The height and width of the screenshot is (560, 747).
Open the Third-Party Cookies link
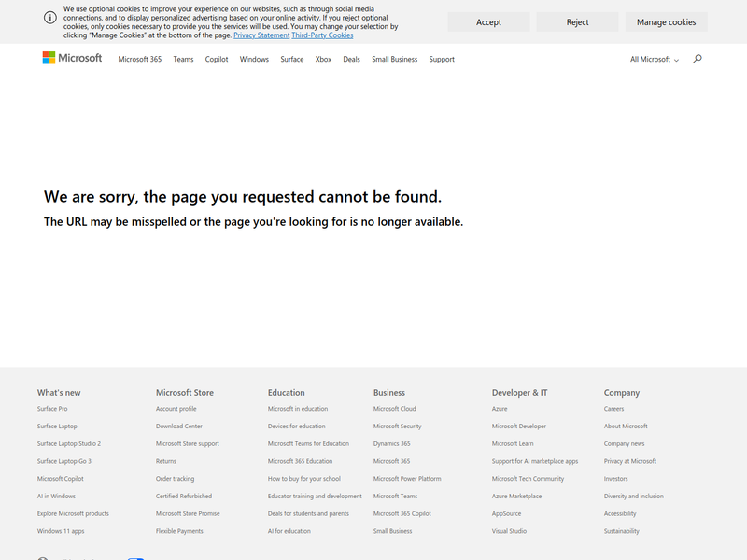coord(322,35)
